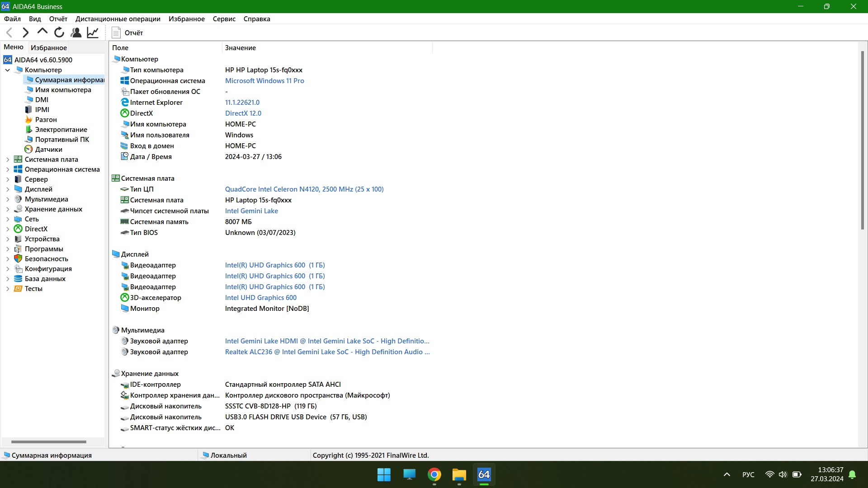
Task: Open Microsoft Windows 11 Pro link
Action: [264, 81]
